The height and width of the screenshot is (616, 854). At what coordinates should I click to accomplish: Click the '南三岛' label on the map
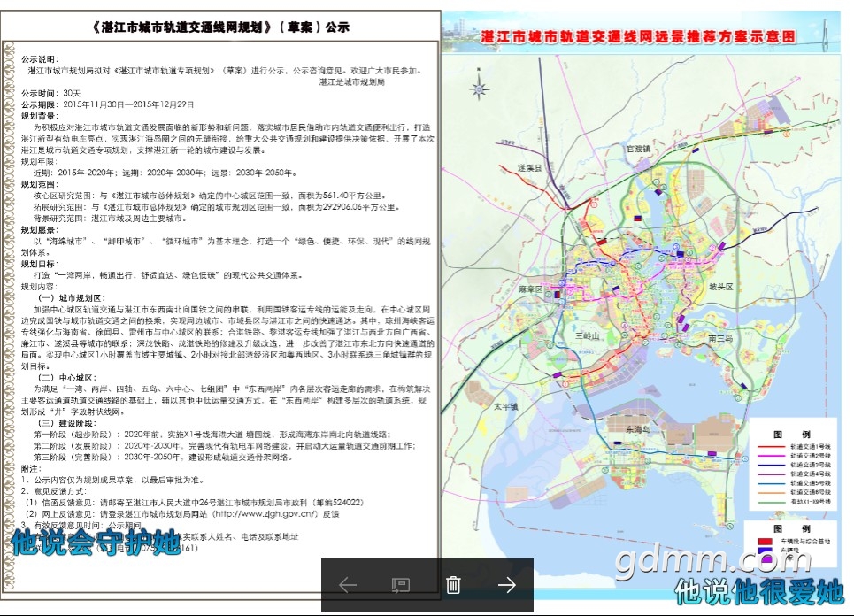coord(720,338)
